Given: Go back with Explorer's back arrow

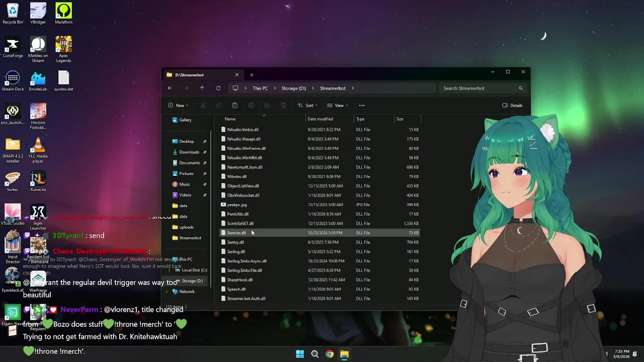Looking at the screenshot, I should 170,88.
